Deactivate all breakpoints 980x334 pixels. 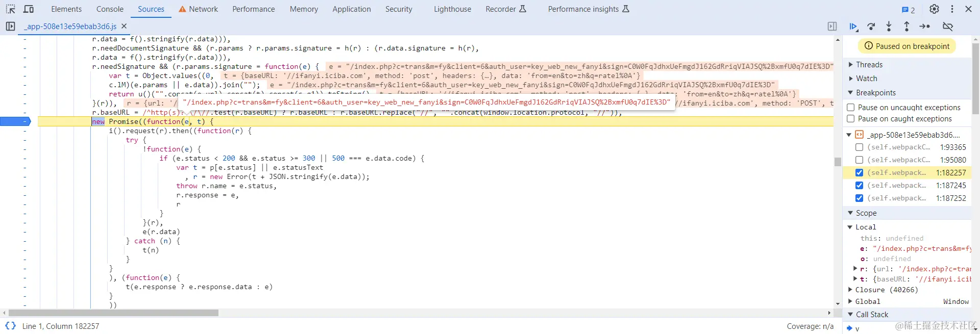[x=948, y=27]
